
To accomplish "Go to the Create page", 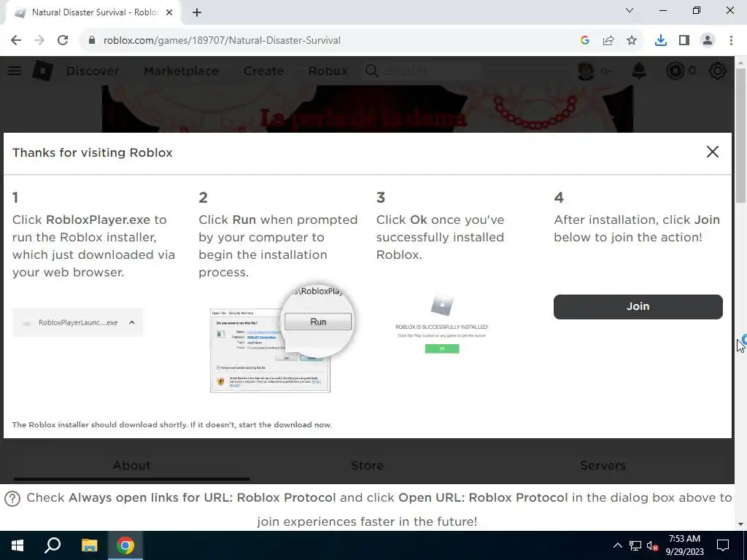I will click(263, 71).
